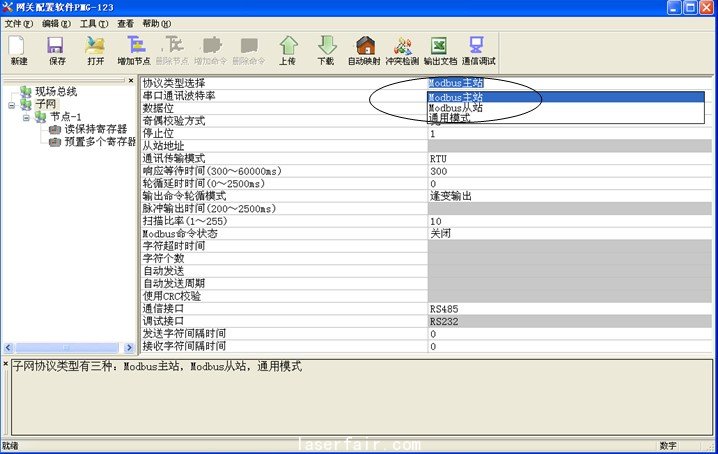Click the 上传 (Upload) green arrow icon
This screenshot has height=454, width=718.
tap(287, 48)
